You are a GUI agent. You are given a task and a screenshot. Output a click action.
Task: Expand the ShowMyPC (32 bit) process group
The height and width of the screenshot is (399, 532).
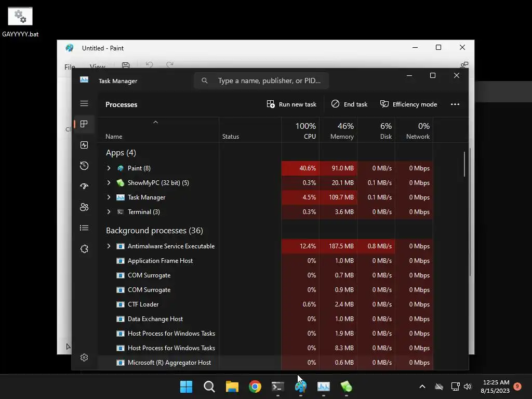pos(109,183)
